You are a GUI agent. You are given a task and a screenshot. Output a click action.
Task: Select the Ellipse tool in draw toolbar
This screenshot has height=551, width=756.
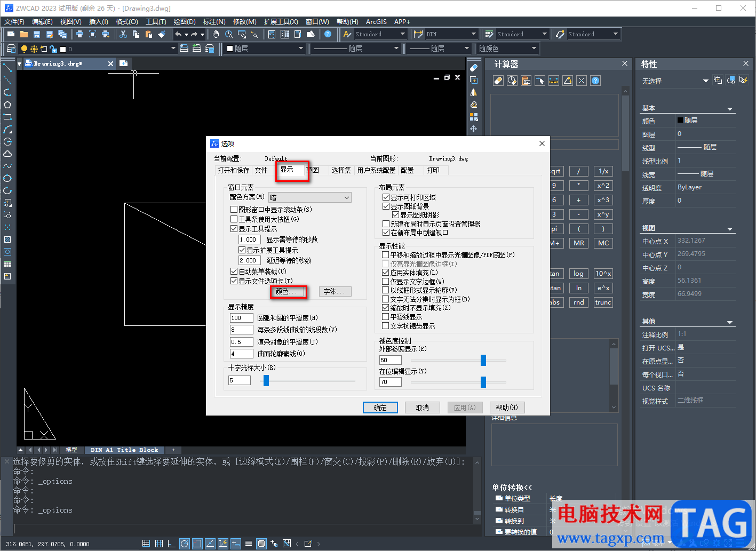click(x=7, y=178)
